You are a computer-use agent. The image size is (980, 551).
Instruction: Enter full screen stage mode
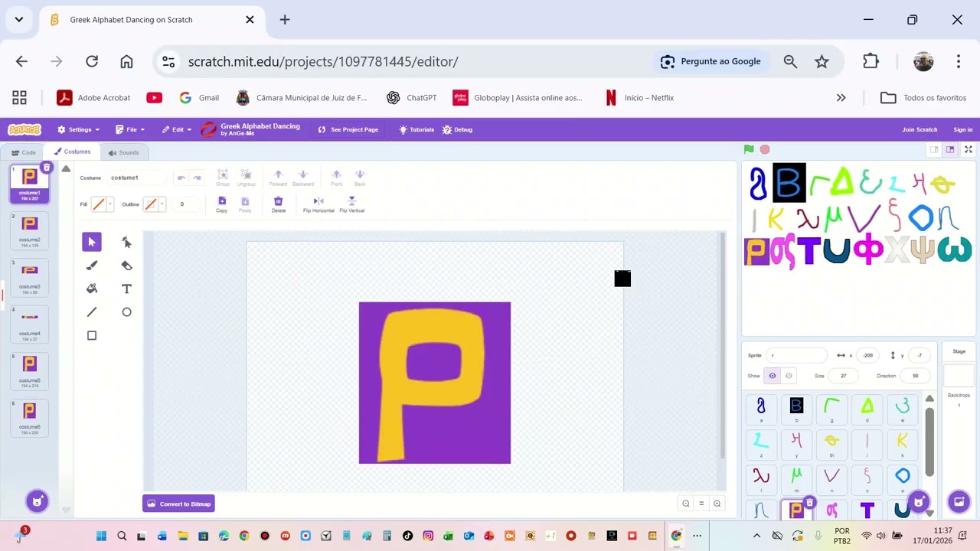point(968,149)
